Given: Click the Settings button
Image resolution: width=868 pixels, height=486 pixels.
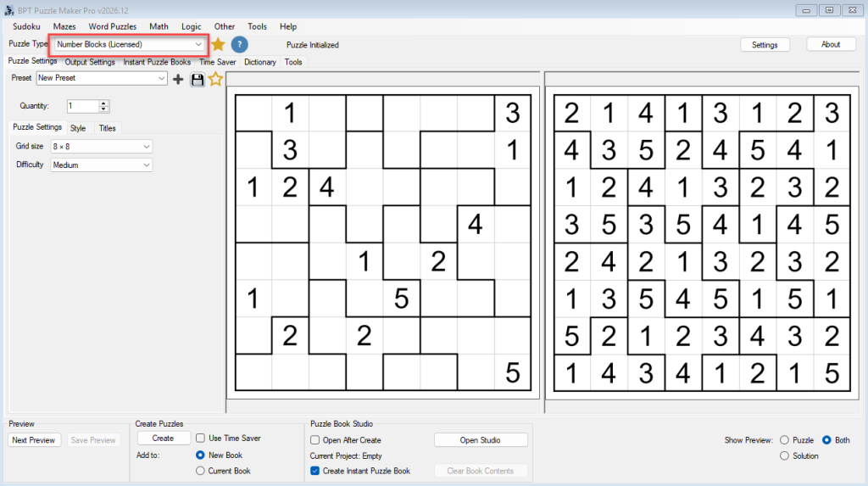Looking at the screenshot, I should tap(765, 45).
